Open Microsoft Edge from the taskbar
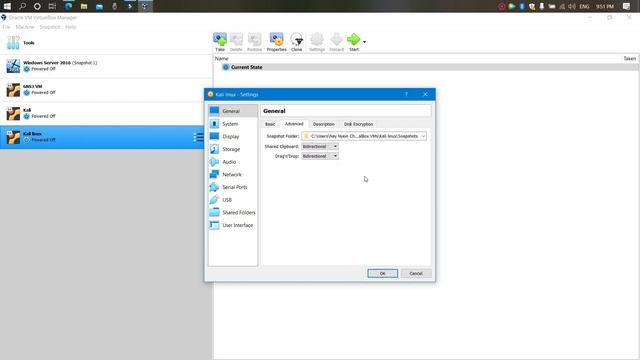This screenshot has height=360, width=640. (x=69, y=6)
